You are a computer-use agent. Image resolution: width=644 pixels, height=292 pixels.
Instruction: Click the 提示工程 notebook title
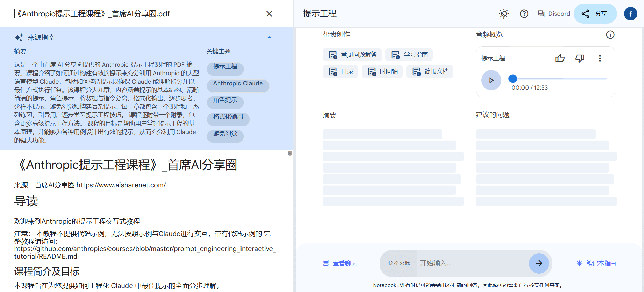[320, 14]
